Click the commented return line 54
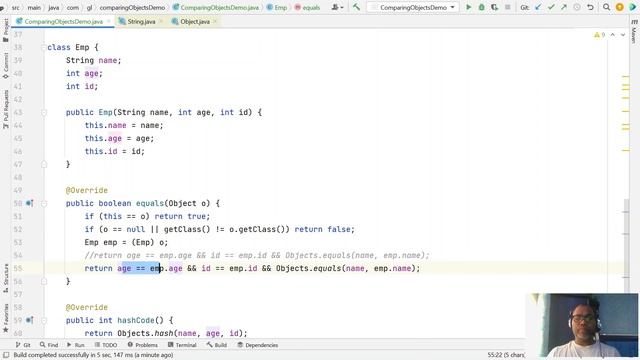Image resolution: width=640 pixels, height=360 pixels. coord(257,256)
